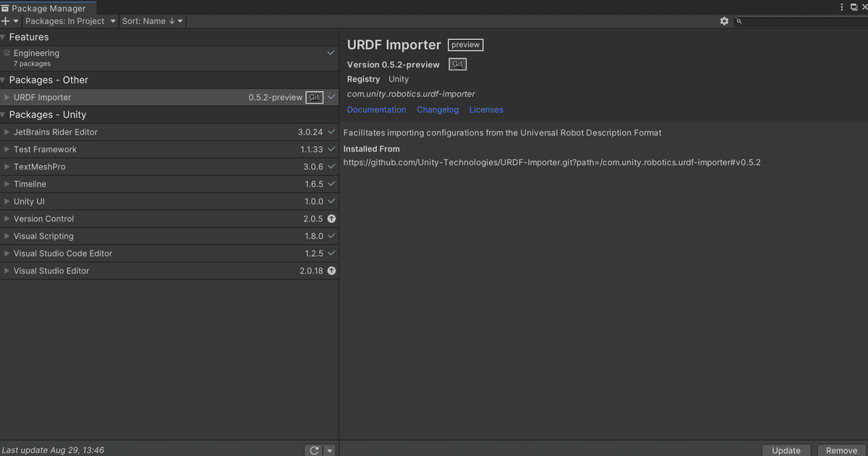Open the Package Manager settings gear

click(x=724, y=22)
